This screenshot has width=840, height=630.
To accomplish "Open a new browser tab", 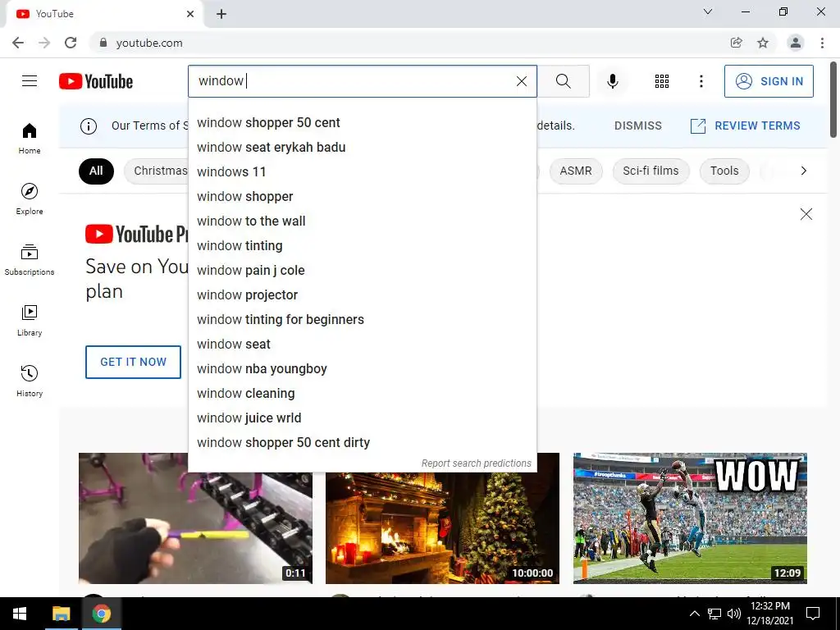I will coord(221,14).
